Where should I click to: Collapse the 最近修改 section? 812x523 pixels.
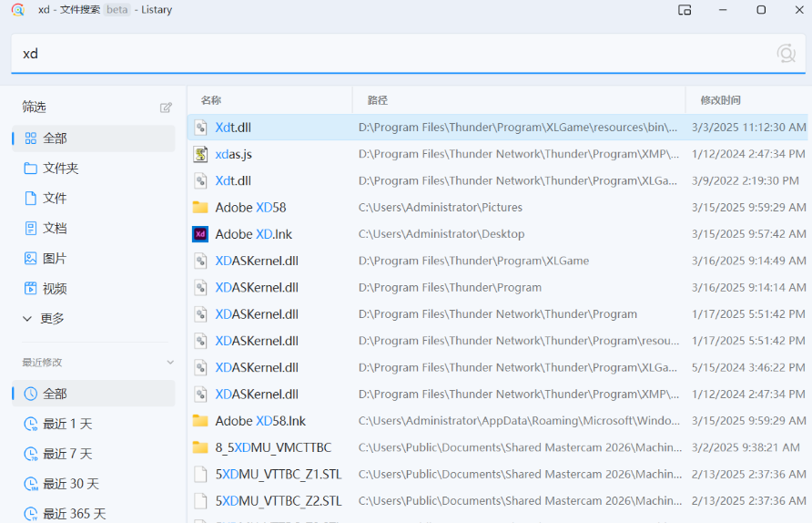[x=169, y=363]
